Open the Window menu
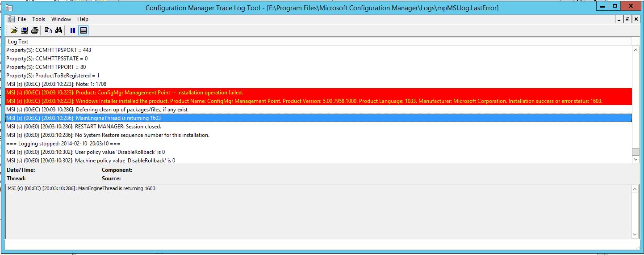The width and height of the screenshot is (644, 255). [61, 19]
